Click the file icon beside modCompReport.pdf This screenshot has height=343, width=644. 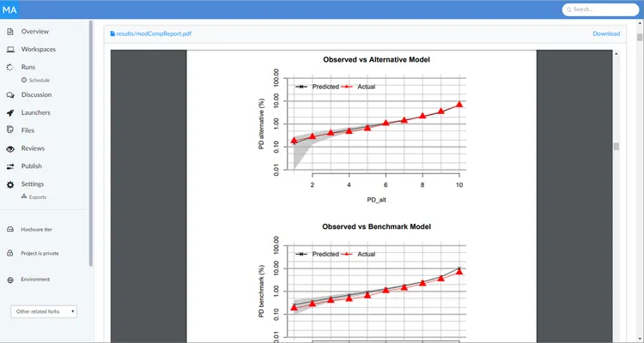coord(112,33)
